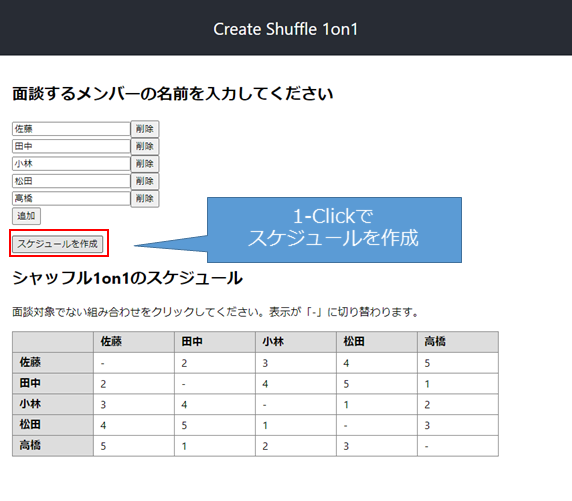
Task: Toggle 高橋 row, 松田 column cell
Action: pos(377,446)
